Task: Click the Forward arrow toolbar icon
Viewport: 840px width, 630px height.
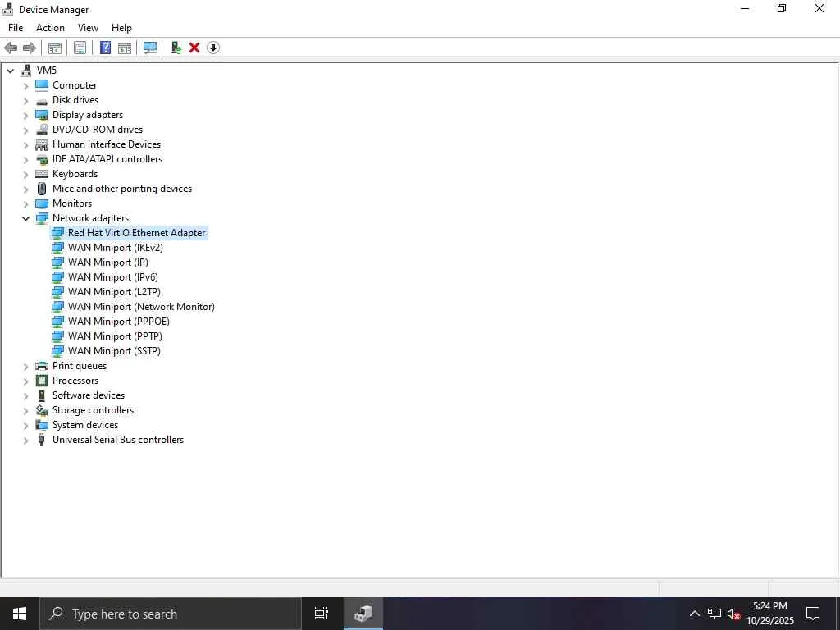Action: pos(30,48)
